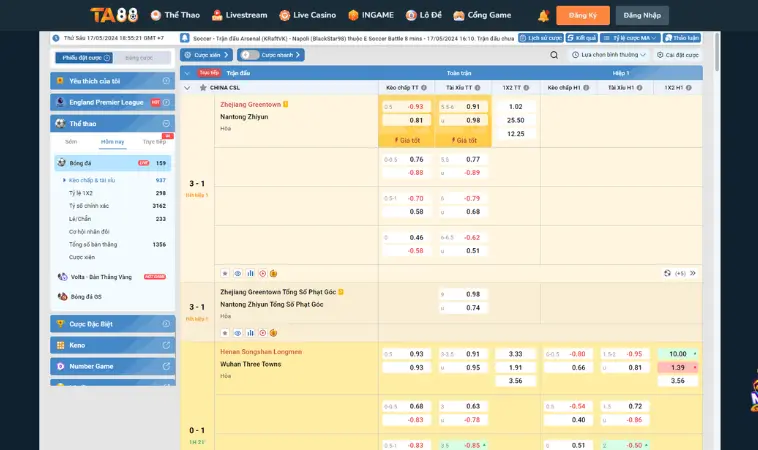Click the Đăng Nhập login button
Screen dimensions: 758x450
click(x=641, y=16)
